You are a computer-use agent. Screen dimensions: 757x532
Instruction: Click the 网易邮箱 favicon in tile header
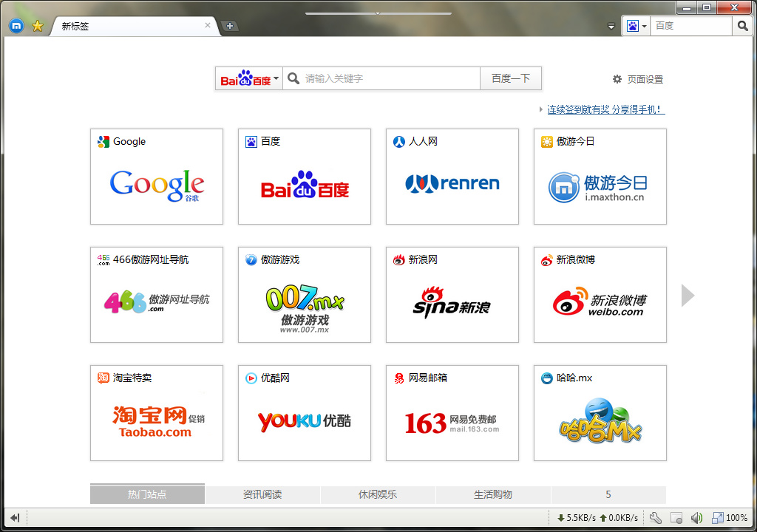398,378
